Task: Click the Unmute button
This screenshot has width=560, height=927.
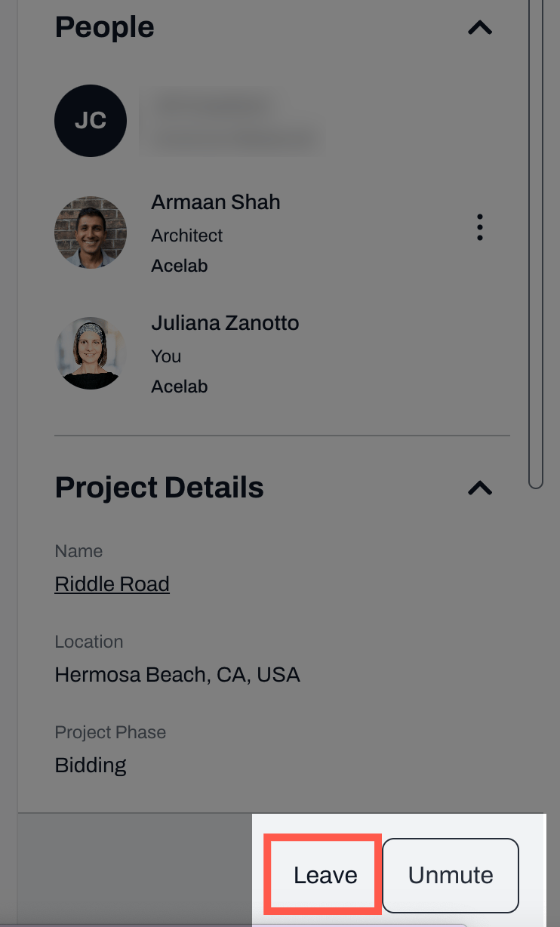Action: coord(451,875)
